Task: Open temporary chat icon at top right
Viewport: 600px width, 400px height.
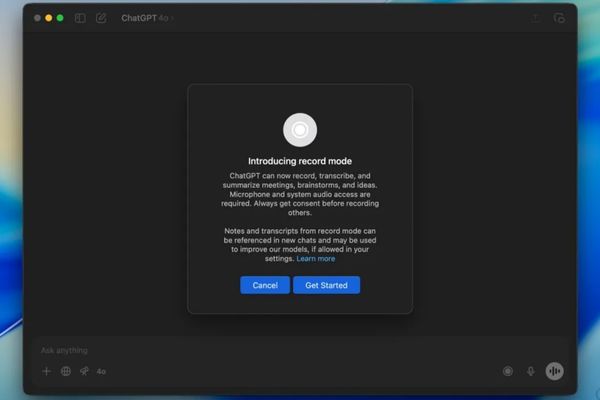Action: [559, 18]
